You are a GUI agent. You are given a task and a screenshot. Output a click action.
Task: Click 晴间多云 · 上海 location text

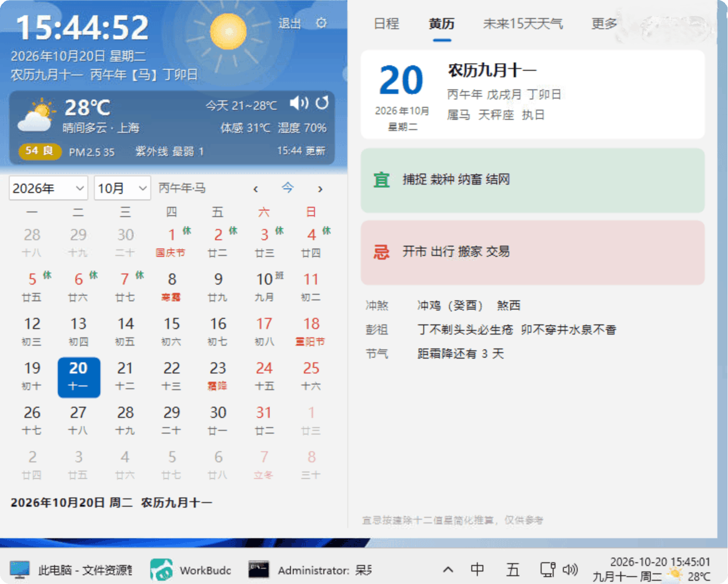[101, 128]
